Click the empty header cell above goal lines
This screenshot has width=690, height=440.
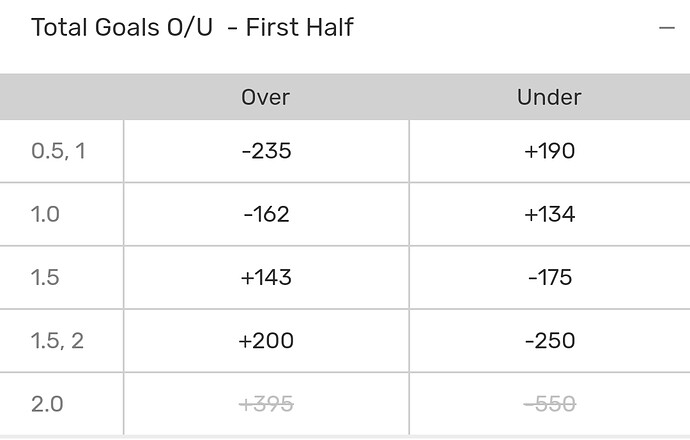click(x=62, y=97)
